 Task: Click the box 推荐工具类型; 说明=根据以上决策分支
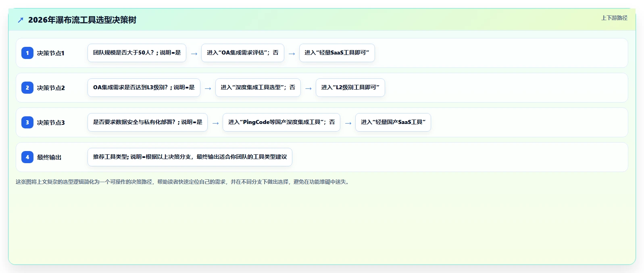[190, 157]
